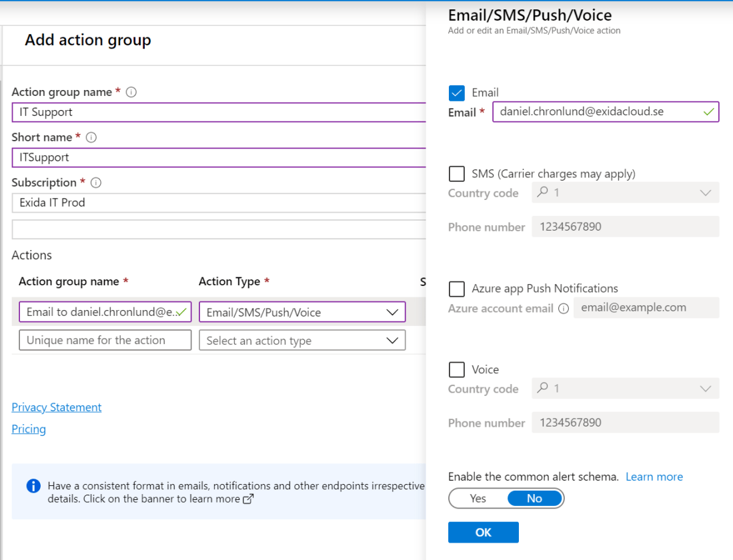Screen dimensions: 733x560
Task: Click info icon next to Azure account email
Action: pos(564,309)
